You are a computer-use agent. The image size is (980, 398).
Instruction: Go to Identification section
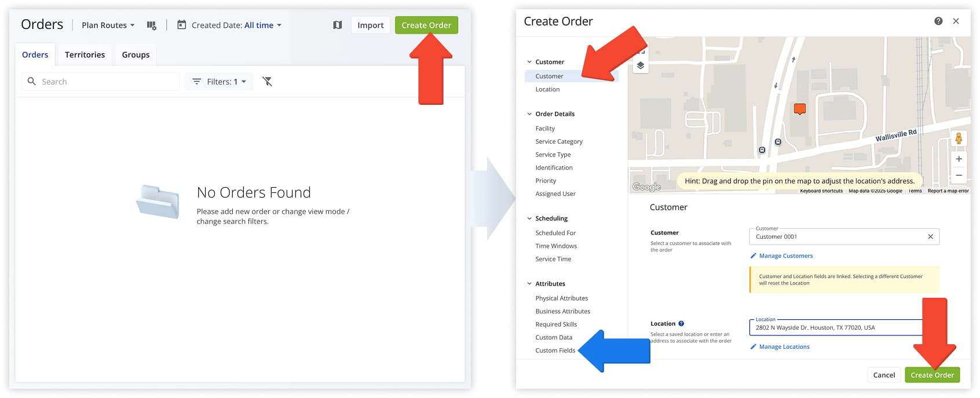tap(554, 167)
